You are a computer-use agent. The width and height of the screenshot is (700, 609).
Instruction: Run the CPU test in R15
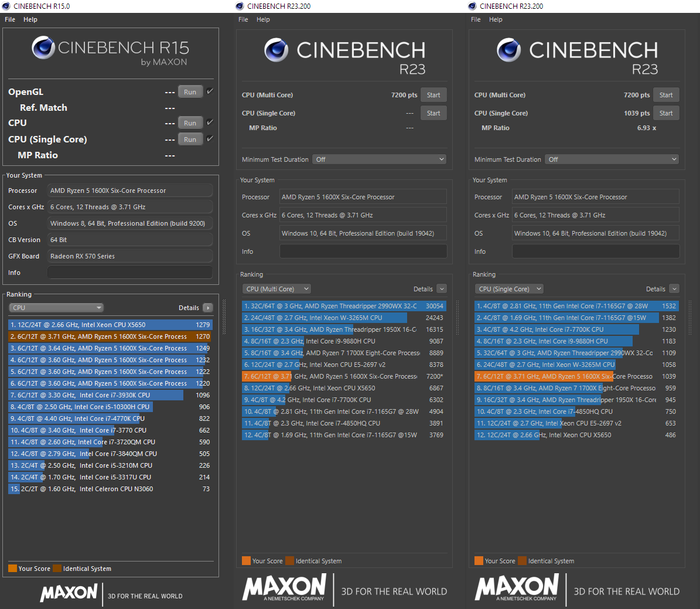[190, 123]
